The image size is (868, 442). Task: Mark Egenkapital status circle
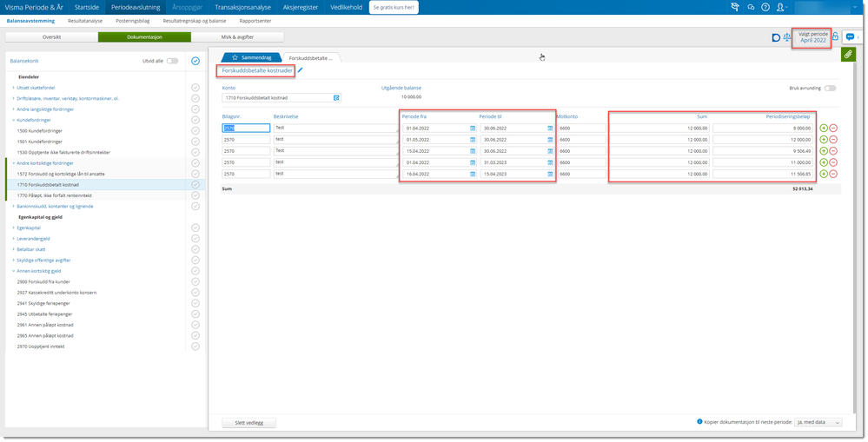[195, 228]
